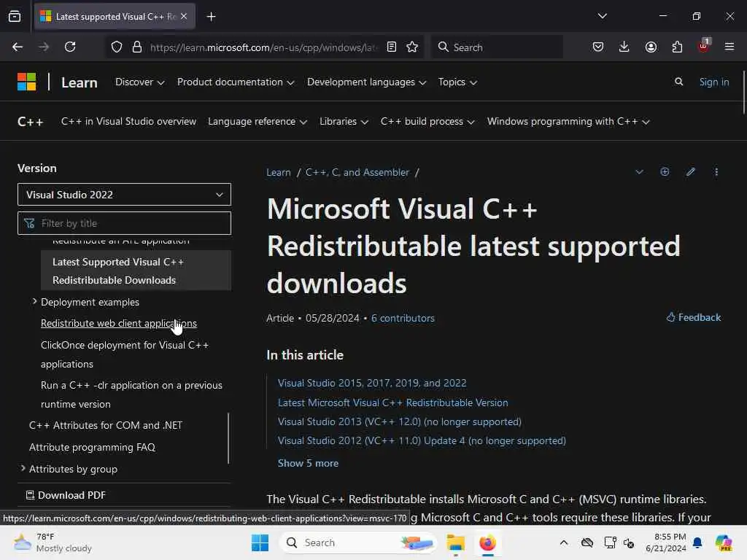Close the Latest supported Visual C++ tab
The width and height of the screenshot is (747, 560).
click(184, 16)
